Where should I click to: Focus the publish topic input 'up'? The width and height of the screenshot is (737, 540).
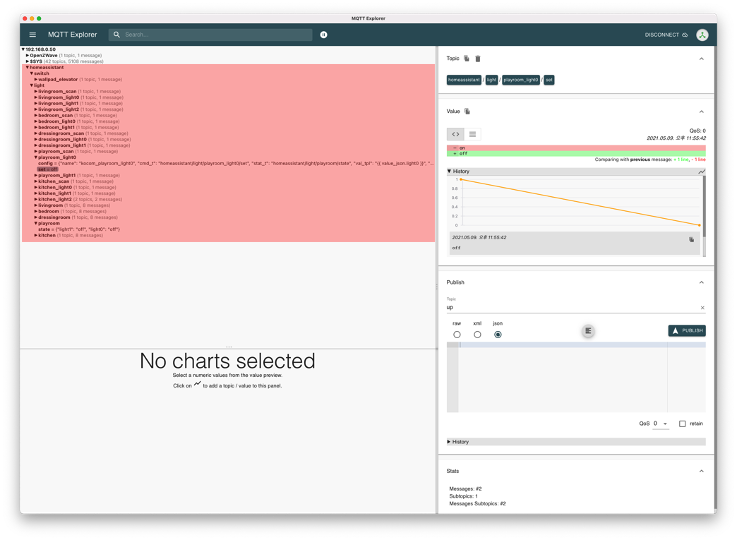pos(572,308)
